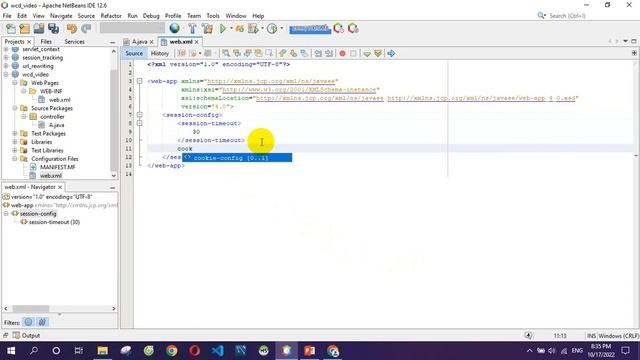Collapse the wcd_video project node
Viewport: 640px width, 360px height.
coord(6,74)
